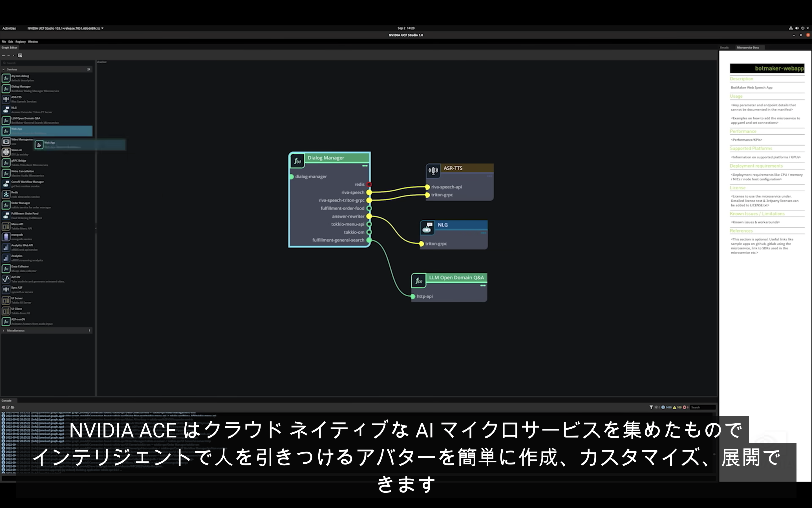Click the tokkio-menu-api port
The height and width of the screenshot is (508, 812).
coord(369,224)
